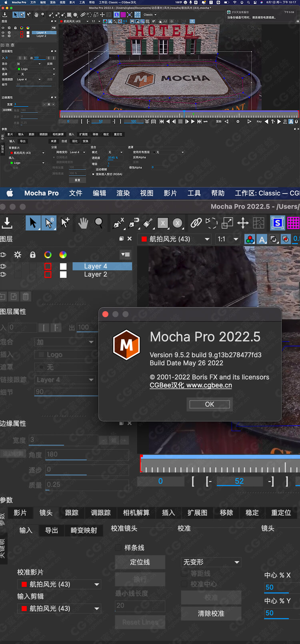Click Layer 4's red spline color swatch, enlarged panel
The width and height of the screenshot is (300, 644).
[x=48, y=266]
